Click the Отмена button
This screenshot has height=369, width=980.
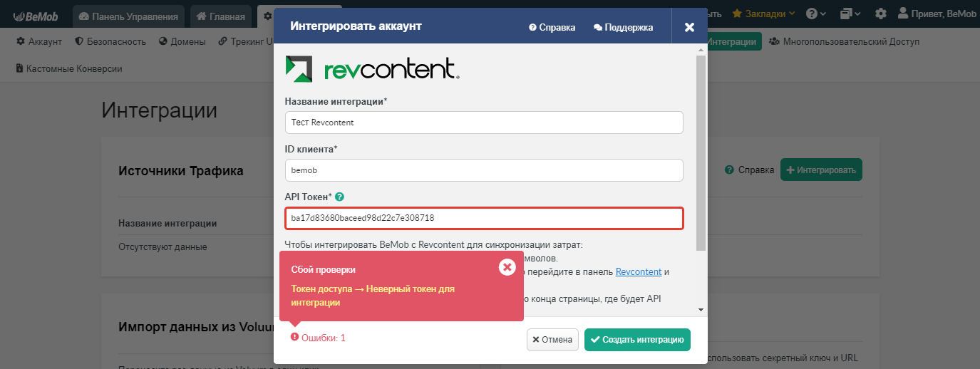(552, 340)
